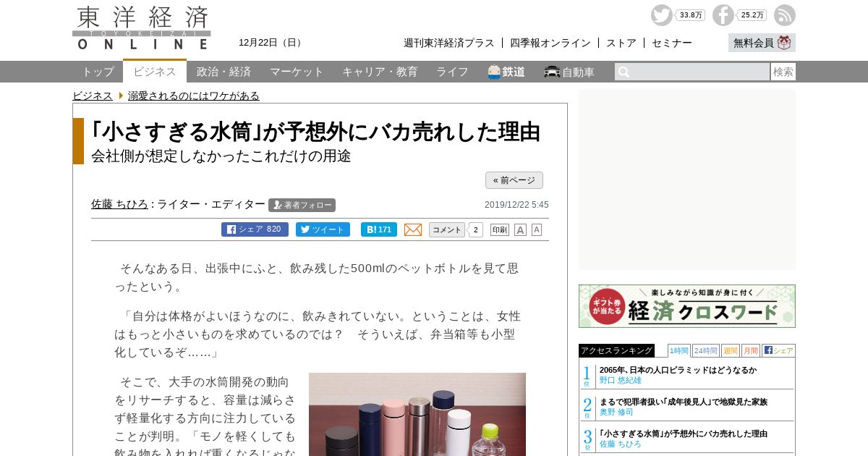
Task: Bookmark on Hatena B! 171 button
Action: pyautogui.click(x=379, y=229)
